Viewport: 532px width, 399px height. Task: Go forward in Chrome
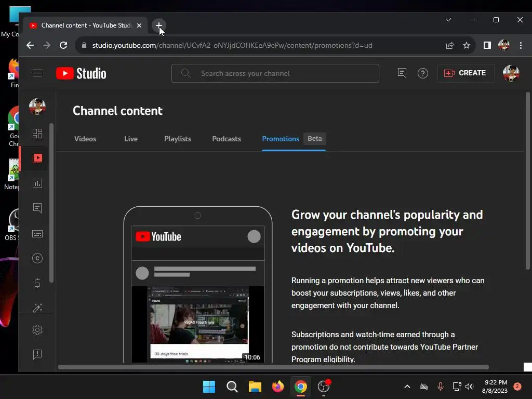[46, 45]
